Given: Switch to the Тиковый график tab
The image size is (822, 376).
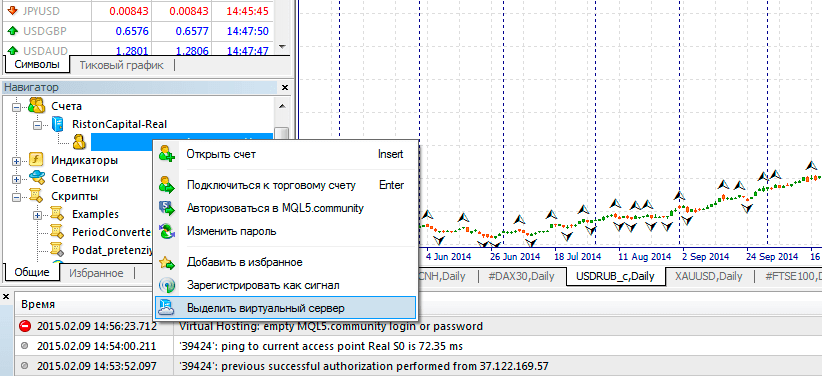Looking at the screenshot, I should click(122, 65).
